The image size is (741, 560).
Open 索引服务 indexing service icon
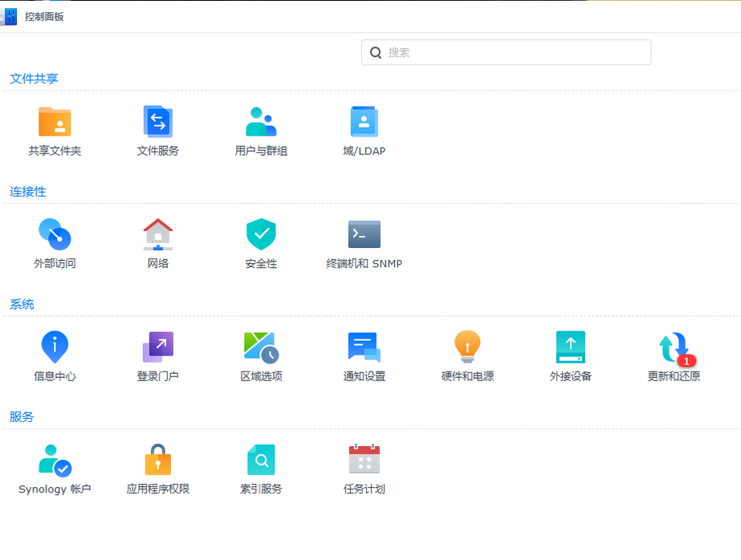pyautogui.click(x=261, y=460)
